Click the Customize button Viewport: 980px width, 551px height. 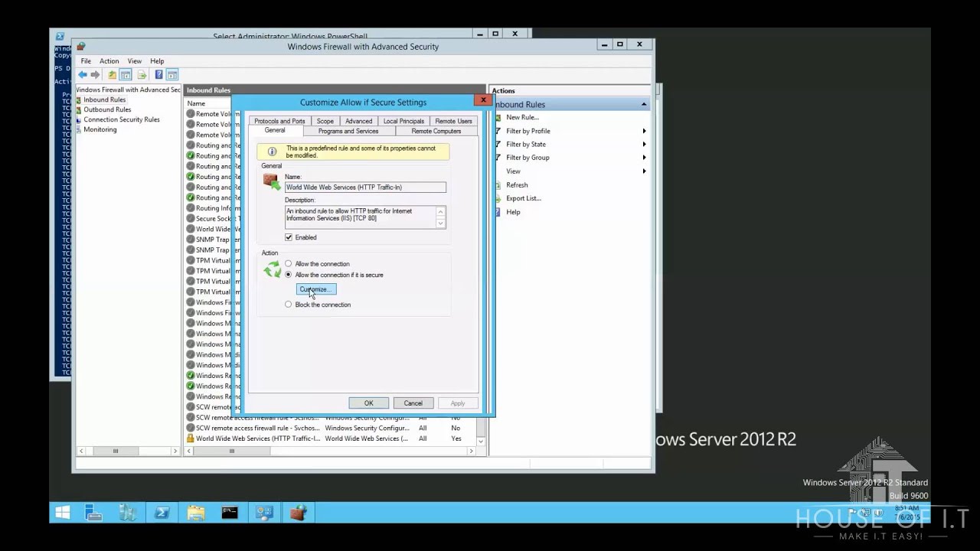(x=315, y=289)
